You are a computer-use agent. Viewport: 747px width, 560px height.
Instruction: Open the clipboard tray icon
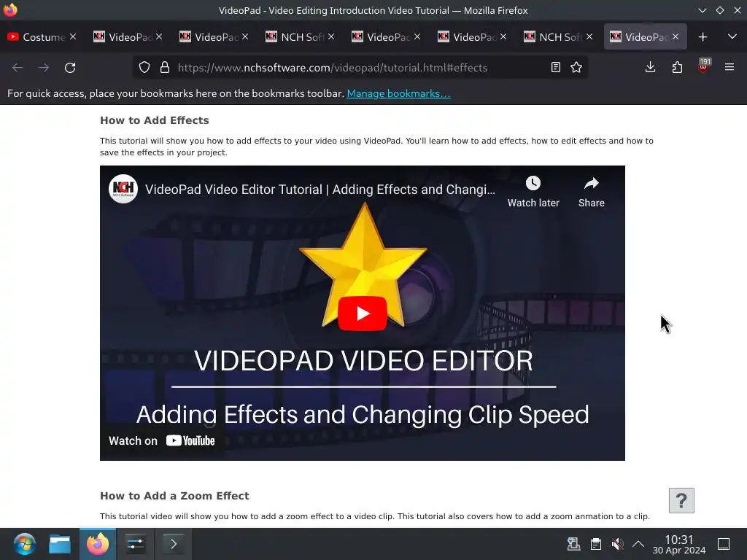pyautogui.click(x=595, y=544)
